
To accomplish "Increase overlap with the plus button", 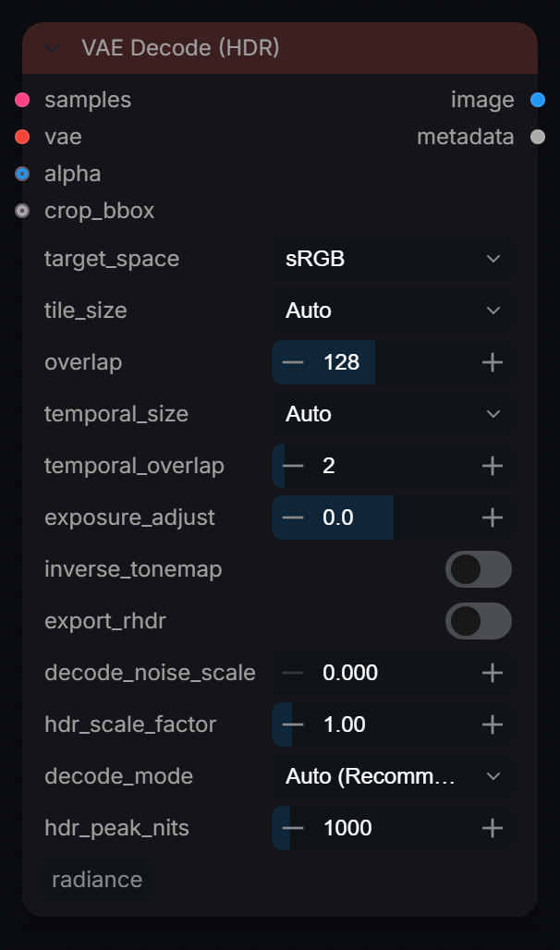I will click(493, 362).
